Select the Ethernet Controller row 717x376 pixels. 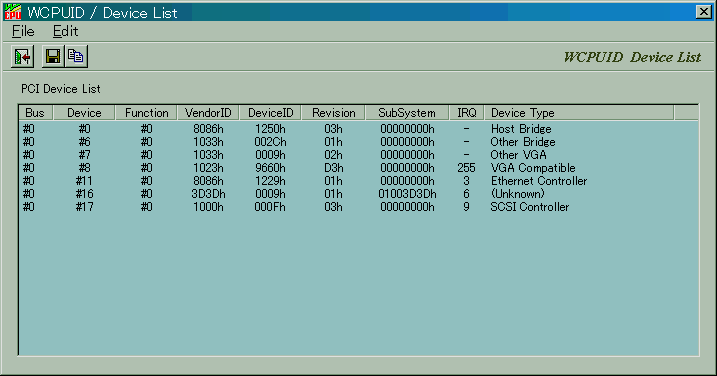click(358, 181)
